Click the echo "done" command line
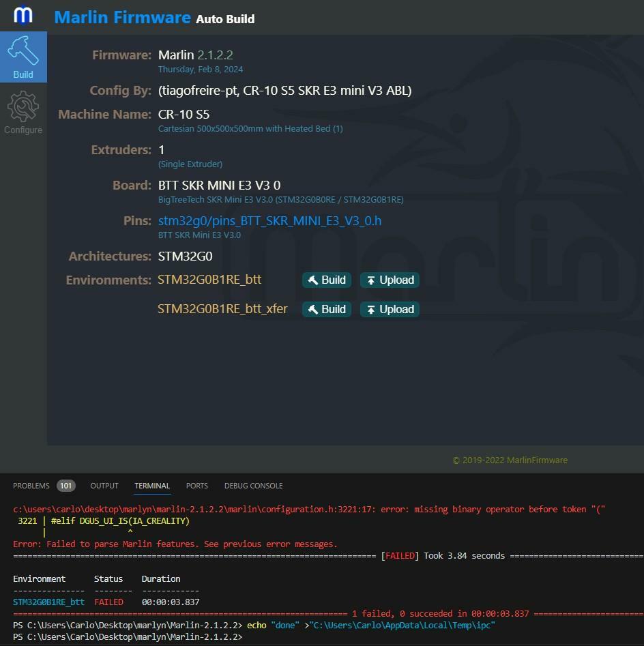The width and height of the screenshot is (644, 646). tap(254, 625)
